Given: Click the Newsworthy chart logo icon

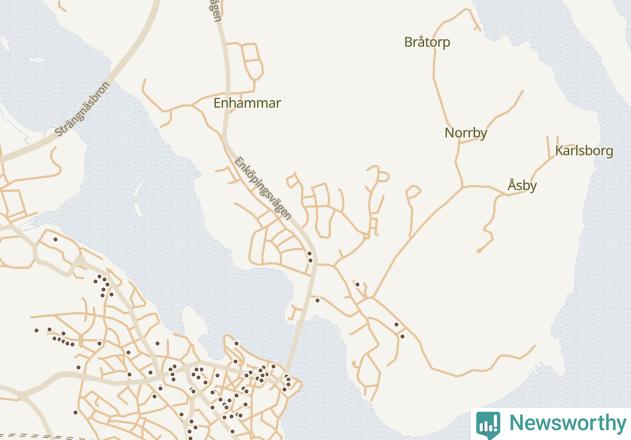Looking at the screenshot, I should (488, 425).
